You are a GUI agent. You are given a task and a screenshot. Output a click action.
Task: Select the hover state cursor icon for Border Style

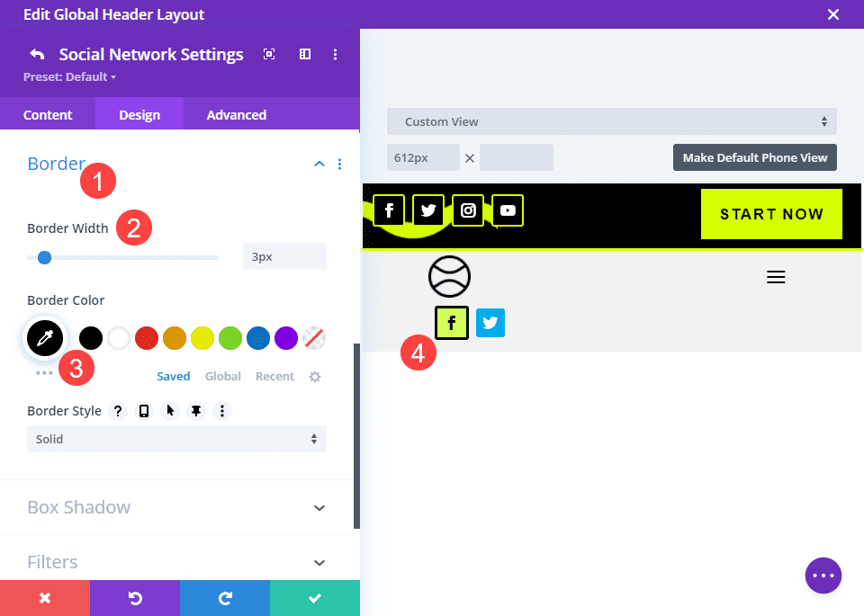pyautogui.click(x=170, y=411)
